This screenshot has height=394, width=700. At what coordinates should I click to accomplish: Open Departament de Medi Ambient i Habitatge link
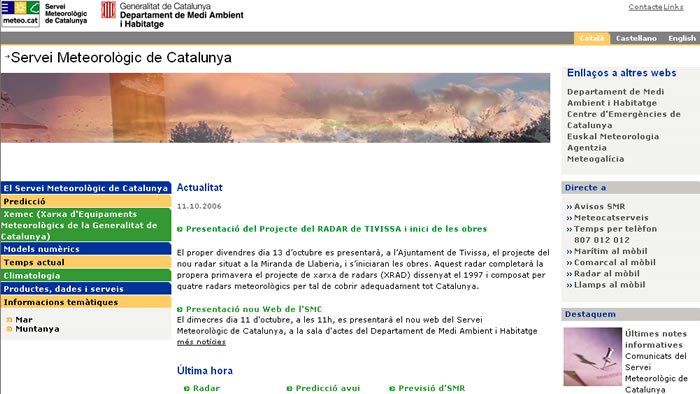click(x=615, y=97)
